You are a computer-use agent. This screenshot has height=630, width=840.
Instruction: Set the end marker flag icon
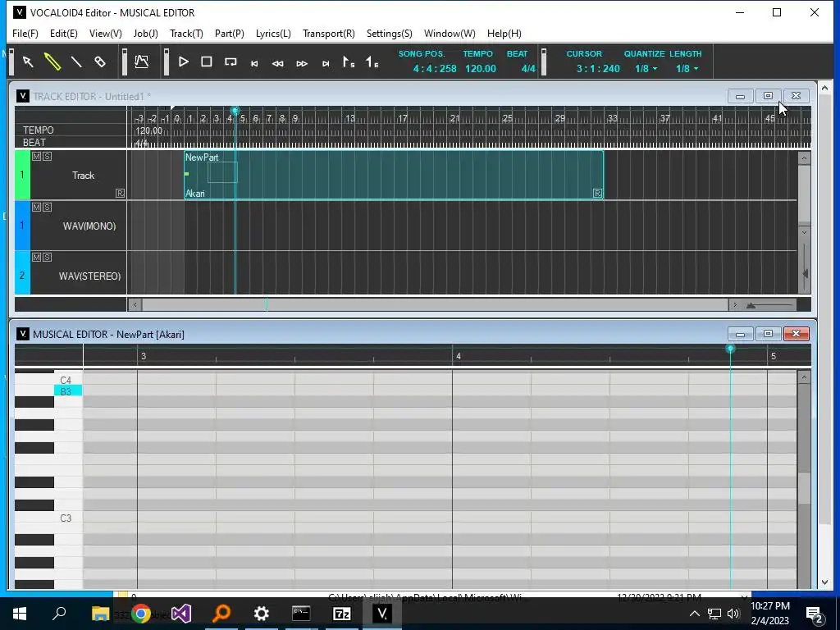pos(372,62)
